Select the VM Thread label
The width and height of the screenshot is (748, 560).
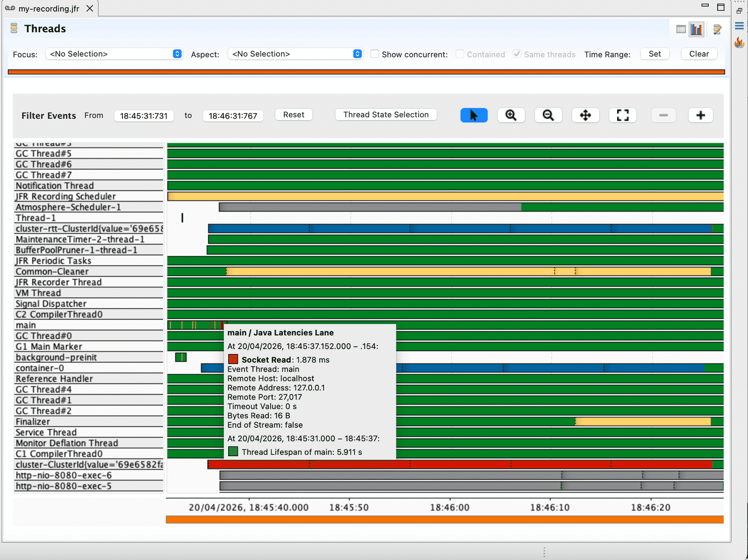88,293
